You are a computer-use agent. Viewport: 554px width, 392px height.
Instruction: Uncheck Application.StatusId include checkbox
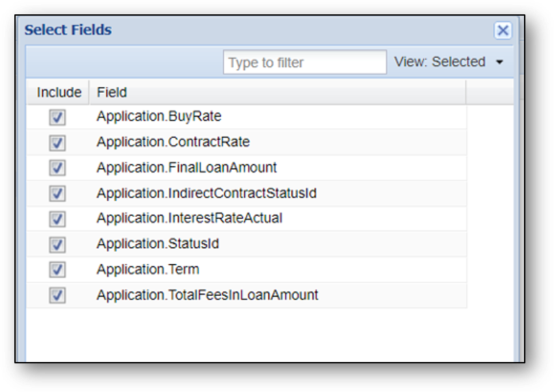(x=57, y=245)
